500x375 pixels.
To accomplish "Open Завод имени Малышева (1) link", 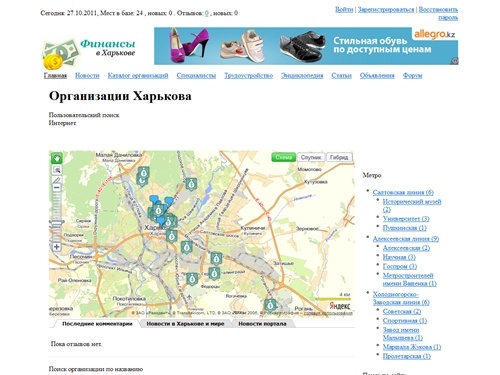I will pos(403,334).
